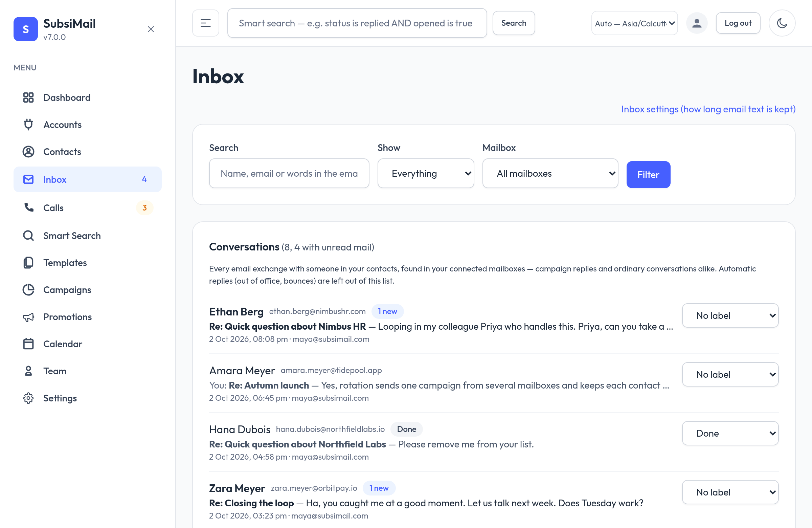Open the user profile avatar icon
The image size is (812, 528).
[x=697, y=23]
